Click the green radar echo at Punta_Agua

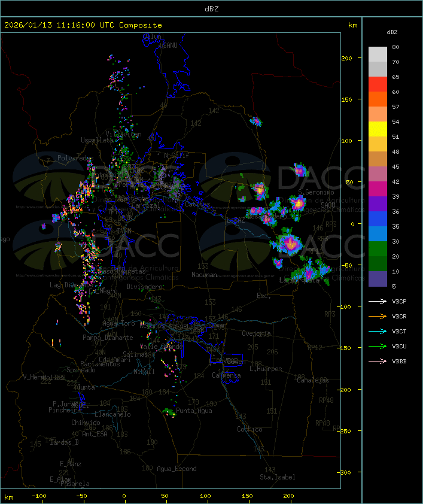point(169,412)
